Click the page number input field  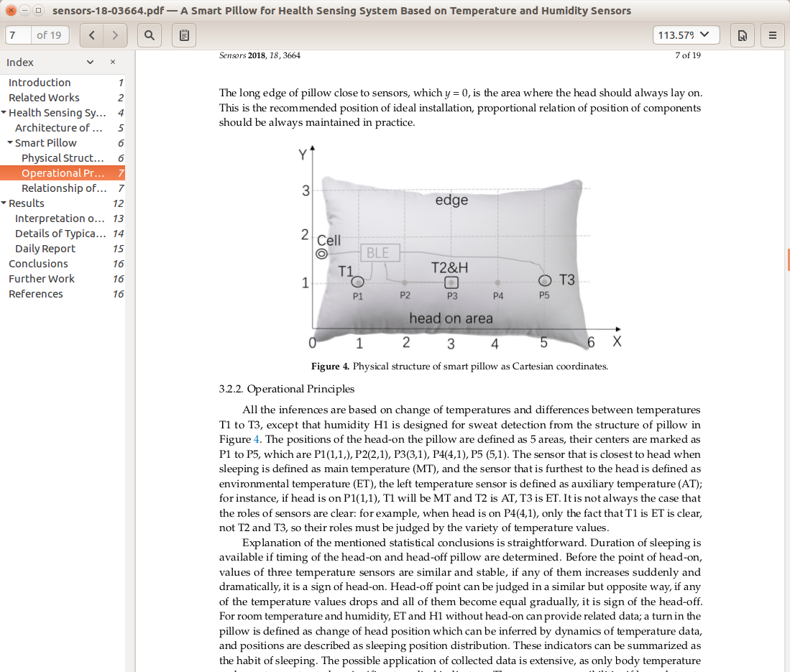click(18, 35)
